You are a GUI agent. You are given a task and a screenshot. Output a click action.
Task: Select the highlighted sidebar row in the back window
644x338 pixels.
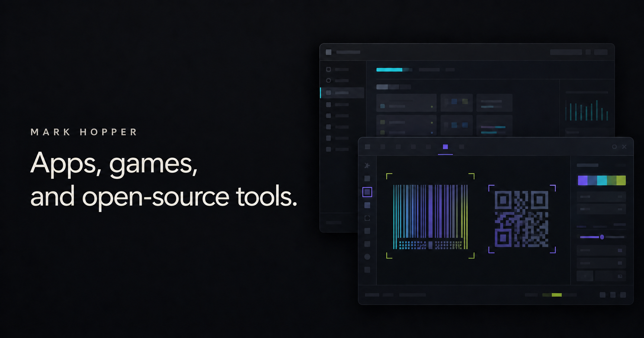[x=342, y=93]
